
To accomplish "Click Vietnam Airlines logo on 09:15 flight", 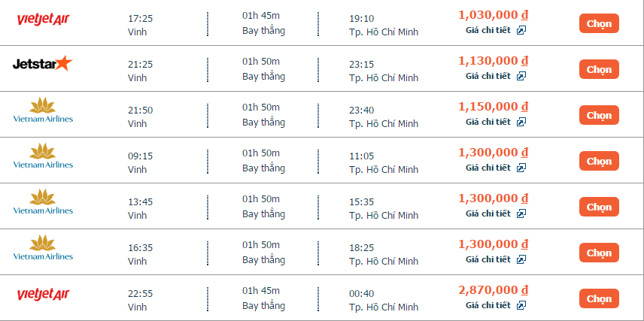I will [x=43, y=156].
